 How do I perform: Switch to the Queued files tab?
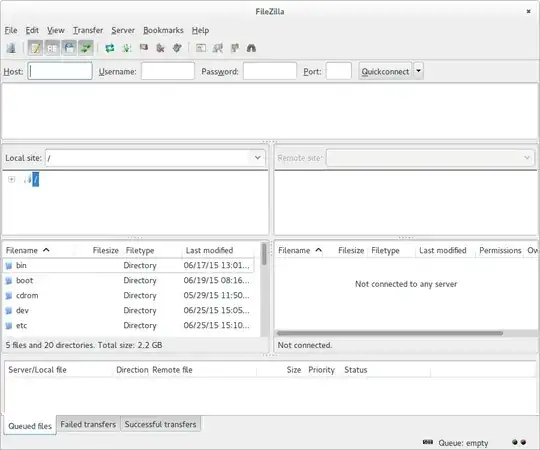coord(30,426)
